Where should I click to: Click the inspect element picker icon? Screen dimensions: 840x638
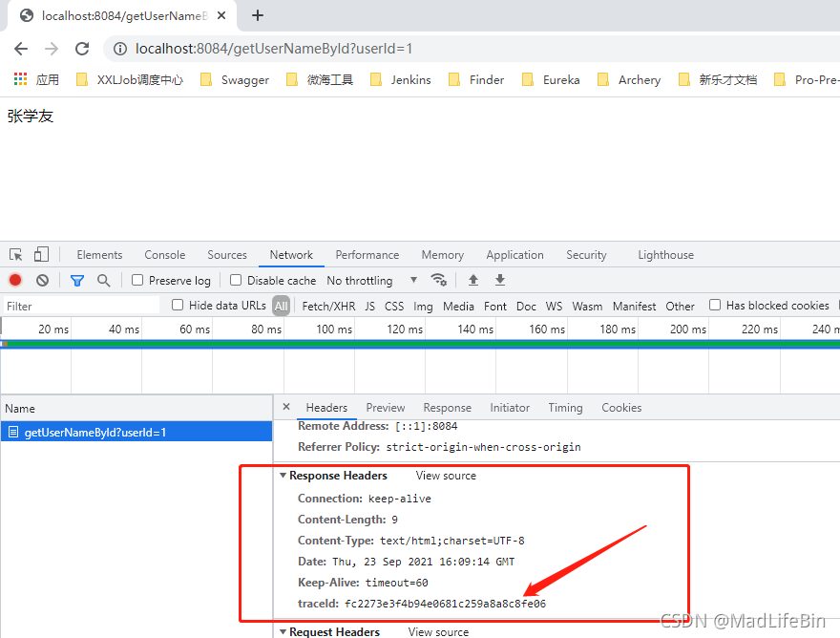pos(16,255)
